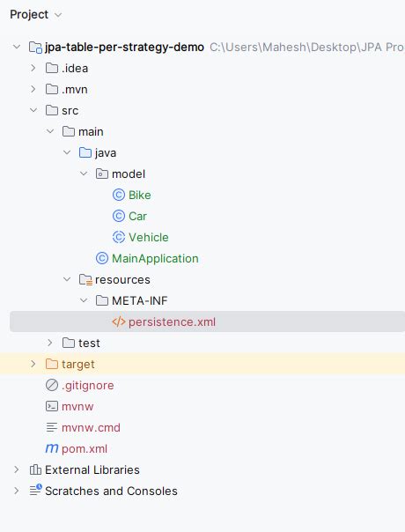The image size is (405, 532).
Task: Collapse the src folder
Action: tap(33, 110)
